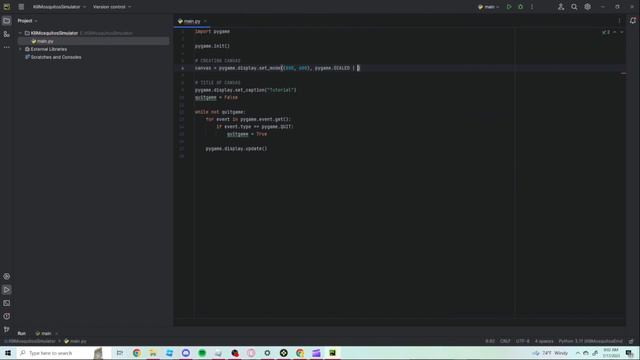Open Task View on taskbar
This screenshot has height=360, width=640.
pyautogui.click(x=120, y=353)
